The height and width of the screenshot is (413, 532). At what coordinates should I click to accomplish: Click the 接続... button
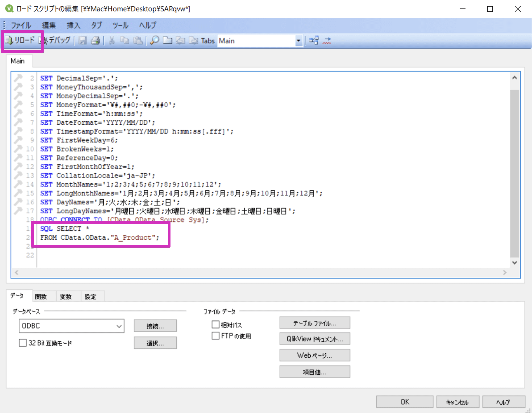point(155,326)
